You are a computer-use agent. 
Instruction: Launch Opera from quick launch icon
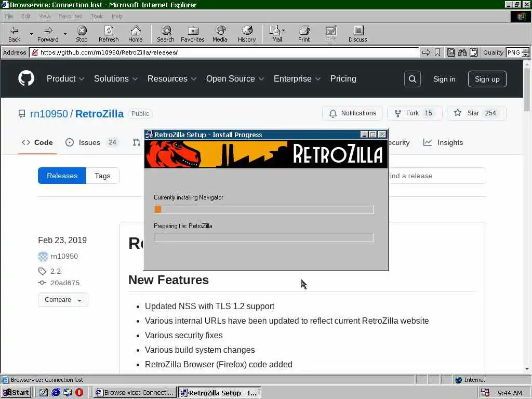(x=79, y=392)
